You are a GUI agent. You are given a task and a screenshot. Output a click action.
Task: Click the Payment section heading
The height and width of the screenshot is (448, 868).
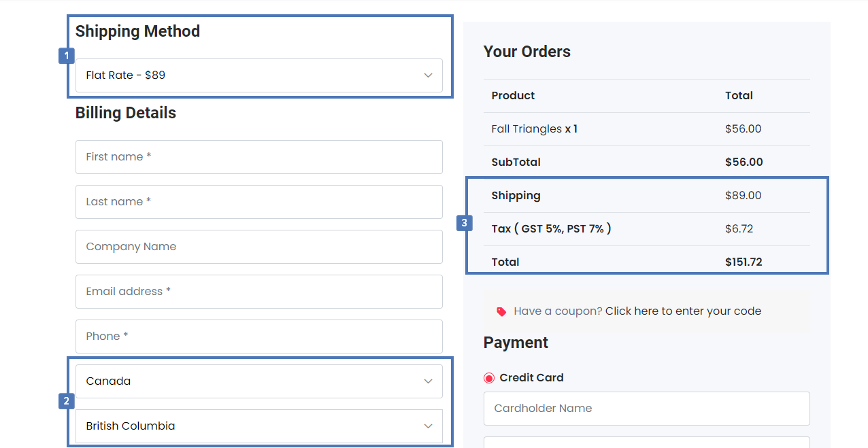pyautogui.click(x=516, y=343)
